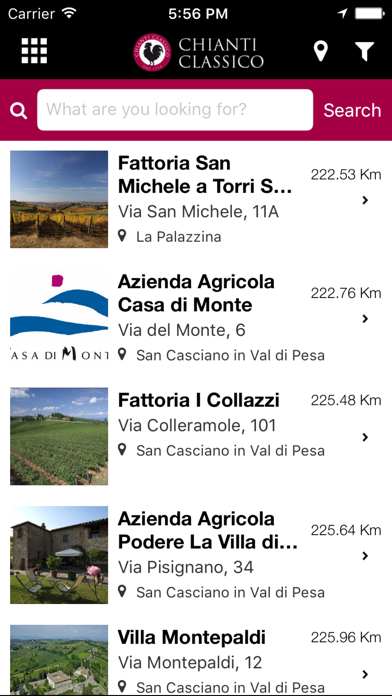The image size is (392, 696).
Task: Open the Fattoria I Collazzi title
Action: [198, 400]
